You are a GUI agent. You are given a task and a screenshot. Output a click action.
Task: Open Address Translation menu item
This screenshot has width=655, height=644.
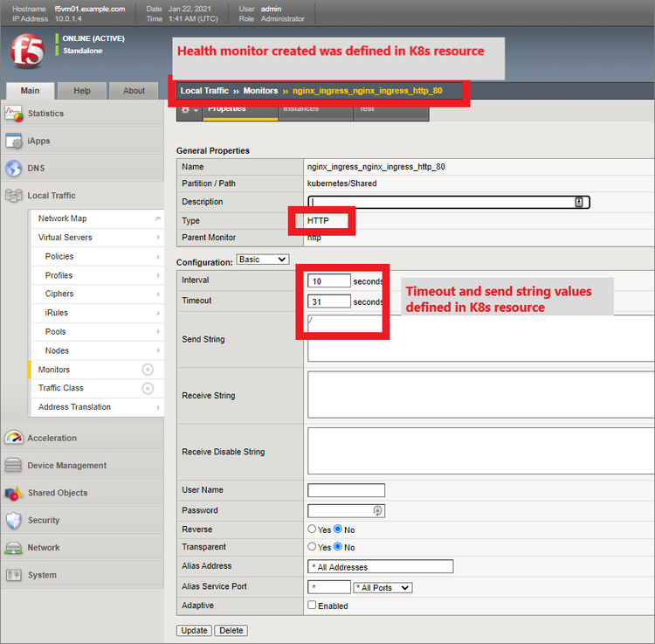pyautogui.click(x=97, y=407)
